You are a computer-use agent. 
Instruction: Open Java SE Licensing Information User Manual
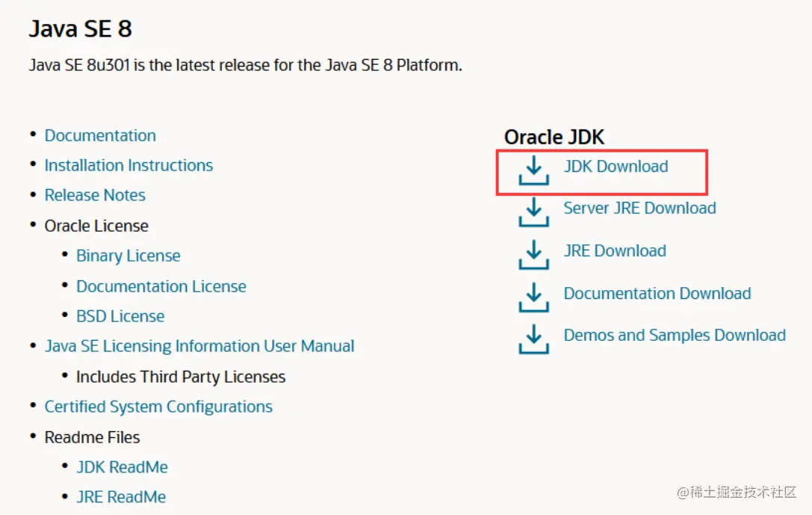pos(199,346)
